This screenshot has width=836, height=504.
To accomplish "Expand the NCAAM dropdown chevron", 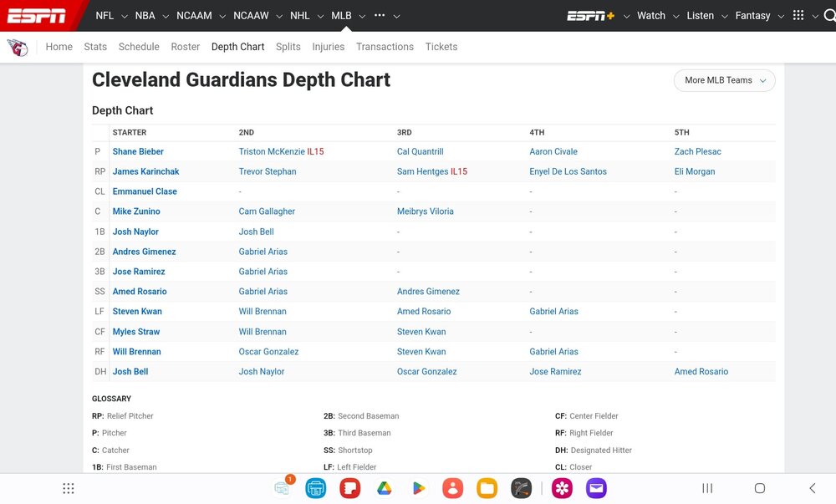I will pos(222,17).
